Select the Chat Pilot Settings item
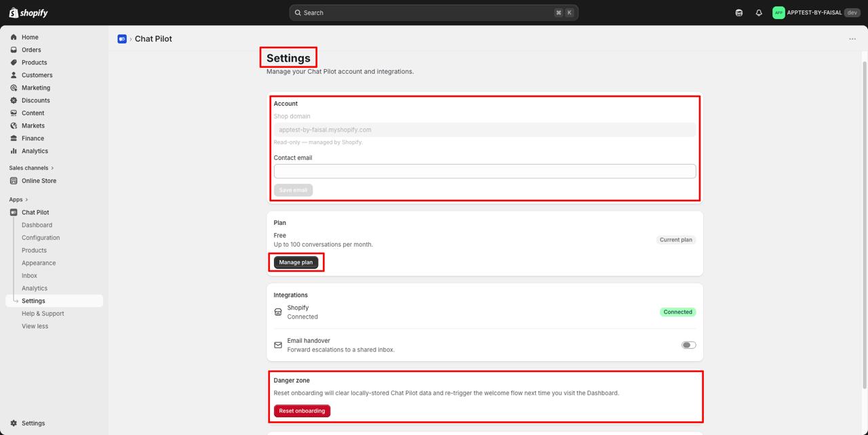Viewport: 868px width, 435px height. (54, 301)
